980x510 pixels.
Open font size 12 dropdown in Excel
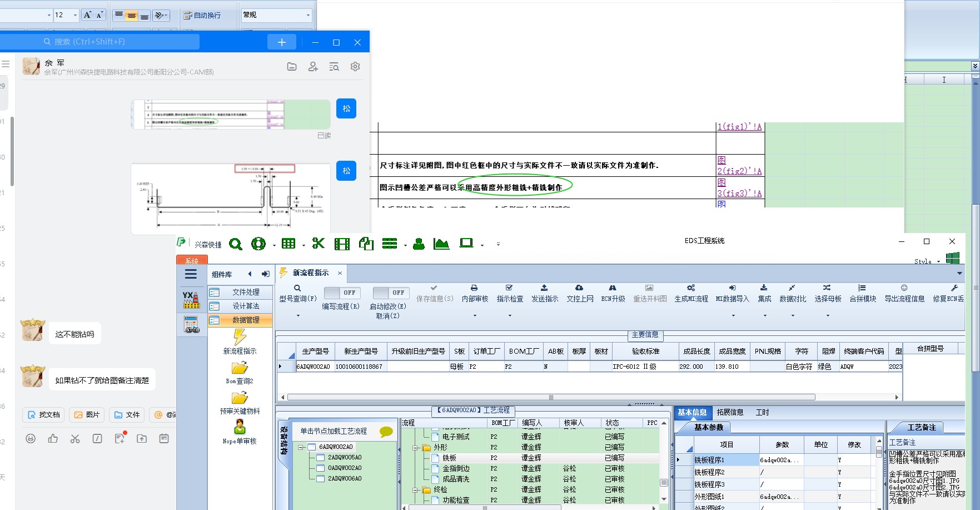75,16
